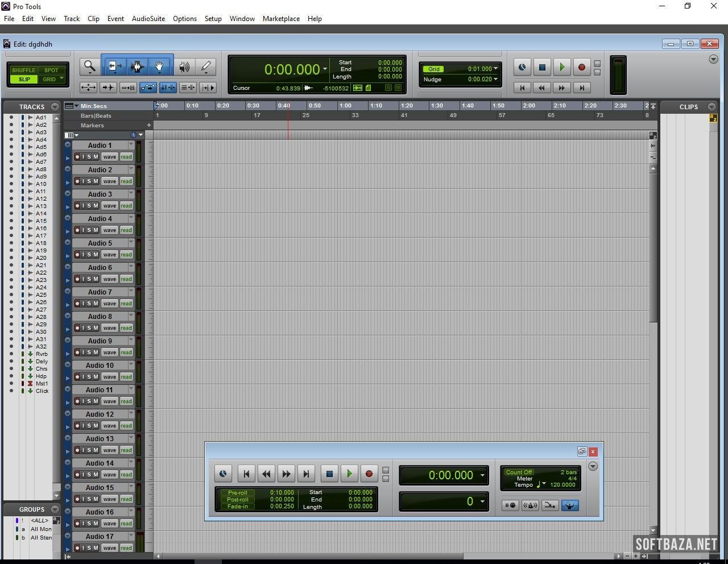The image size is (728, 564).
Task: Select the Scrubber speaker tool
Action: click(184, 67)
